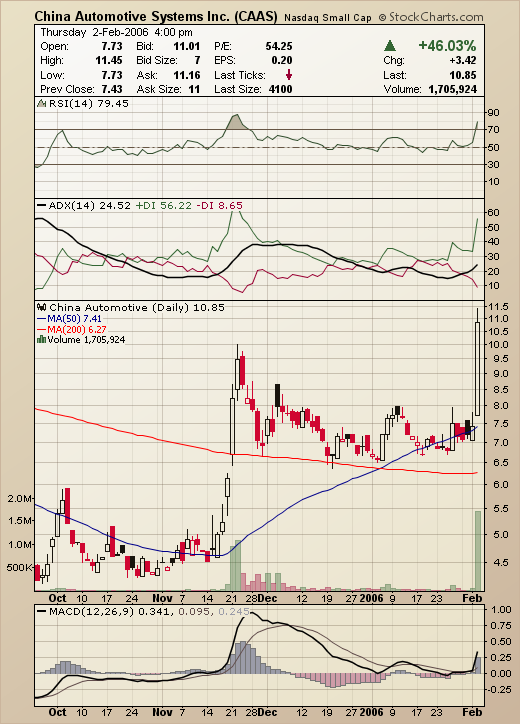Image resolution: width=520 pixels, height=724 pixels.
Task: Click the black line marker before MACD(12,26,9)
Action: [42, 612]
